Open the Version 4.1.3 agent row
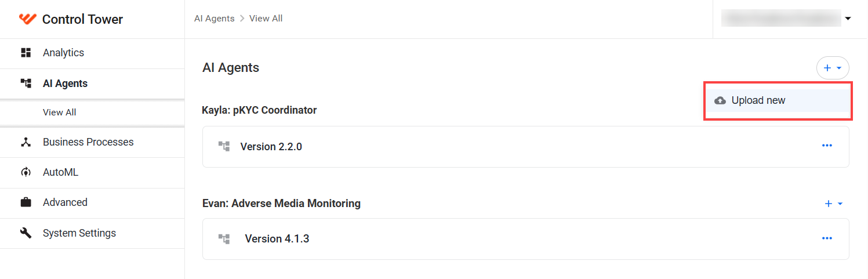 526,238
